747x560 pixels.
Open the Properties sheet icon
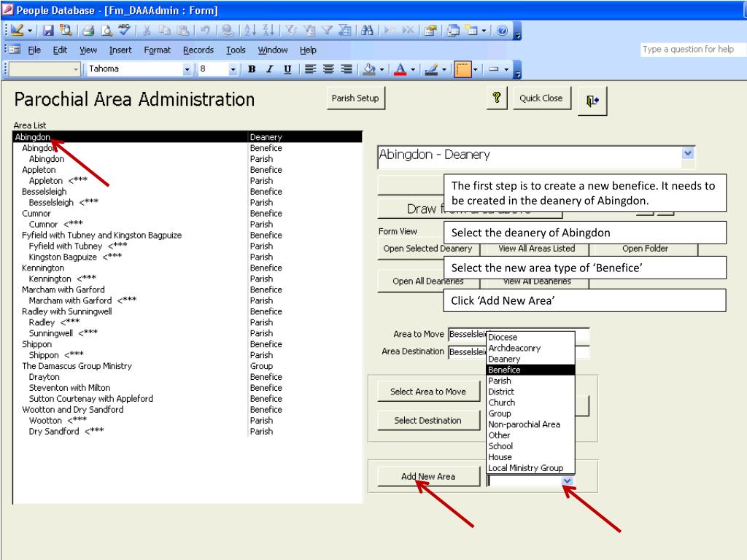click(x=430, y=31)
